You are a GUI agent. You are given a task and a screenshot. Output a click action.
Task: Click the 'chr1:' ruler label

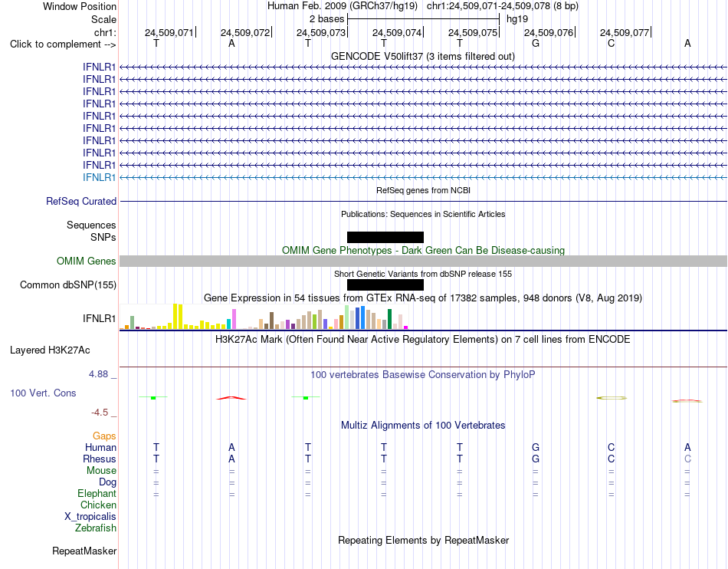coord(105,32)
